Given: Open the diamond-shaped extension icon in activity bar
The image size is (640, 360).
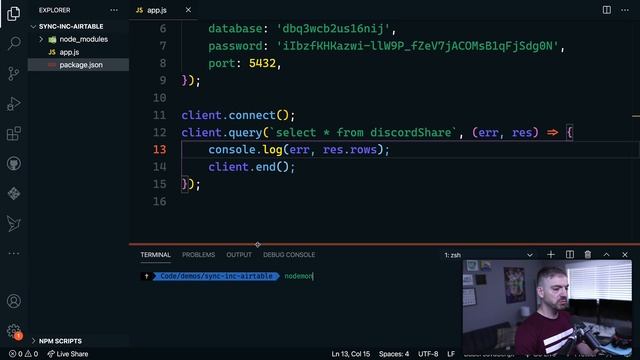Looking at the screenshot, I should (14, 193).
